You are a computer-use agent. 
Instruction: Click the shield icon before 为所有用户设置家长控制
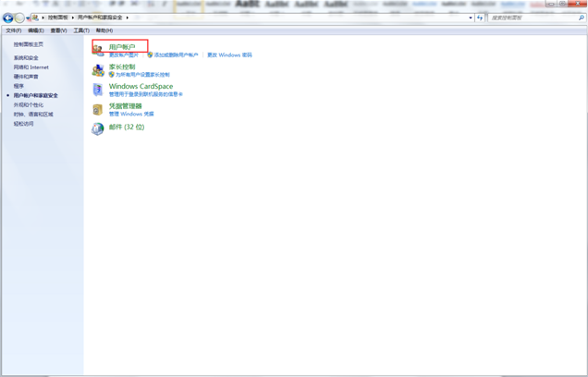point(111,75)
